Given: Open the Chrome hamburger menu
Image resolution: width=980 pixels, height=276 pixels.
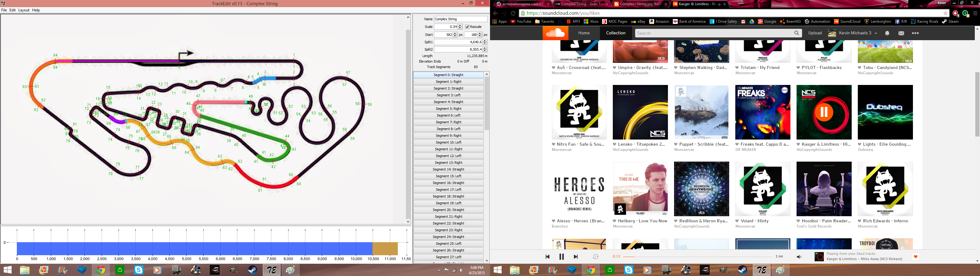Looking at the screenshot, I should point(975,13).
